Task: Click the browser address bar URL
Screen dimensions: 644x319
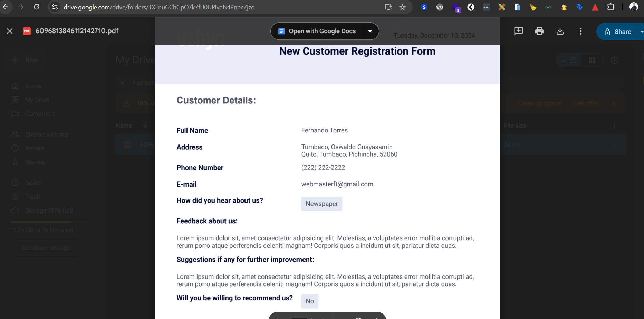Action: tap(159, 7)
